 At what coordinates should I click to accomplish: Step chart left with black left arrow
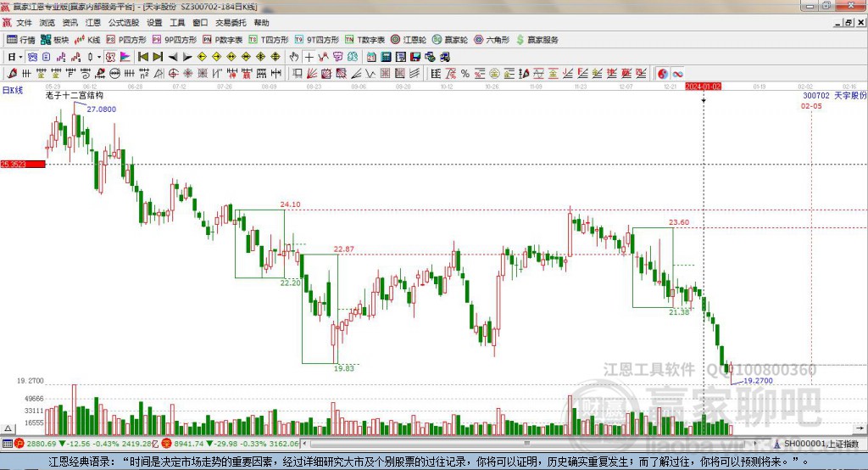(x=173, y=57)
